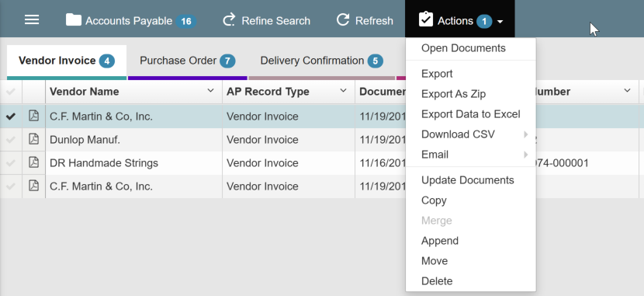The image size is (644, 296).
Task: Open the Number column dropdown chevron
Action: (x=627, y=90)
